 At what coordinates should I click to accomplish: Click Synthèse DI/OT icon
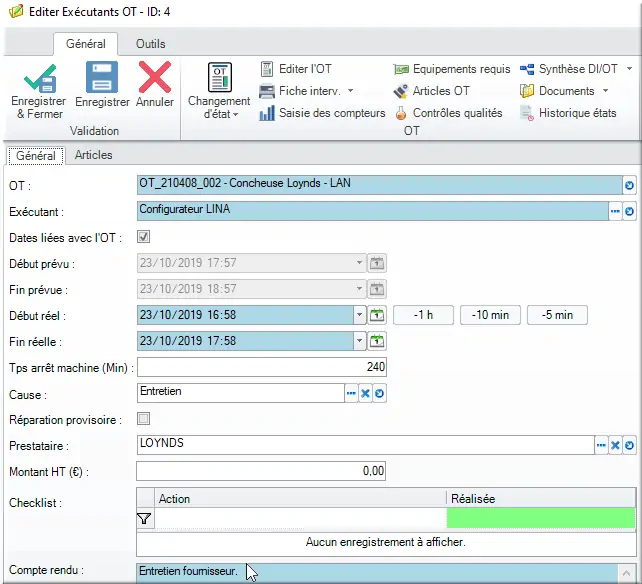(527, 69)
